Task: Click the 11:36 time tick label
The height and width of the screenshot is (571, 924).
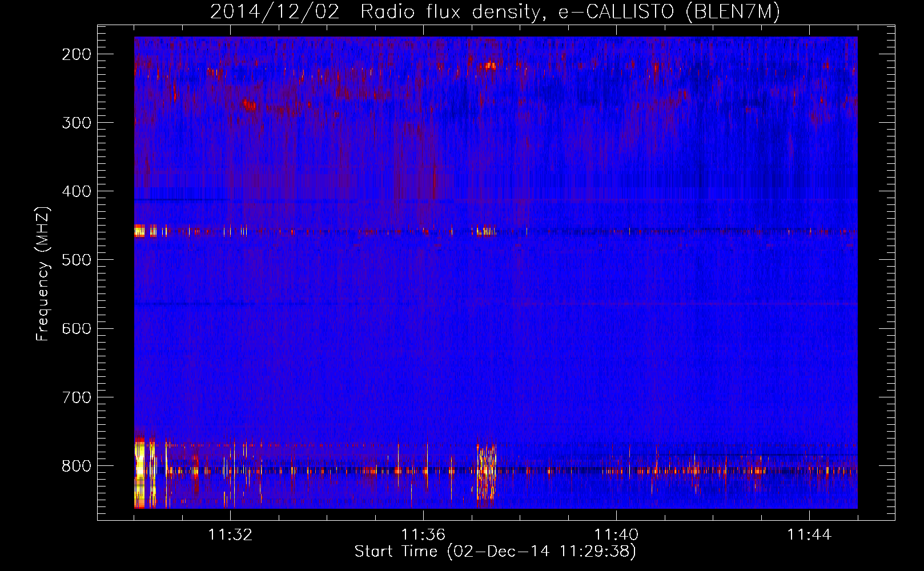Action: tap(423, 534)
